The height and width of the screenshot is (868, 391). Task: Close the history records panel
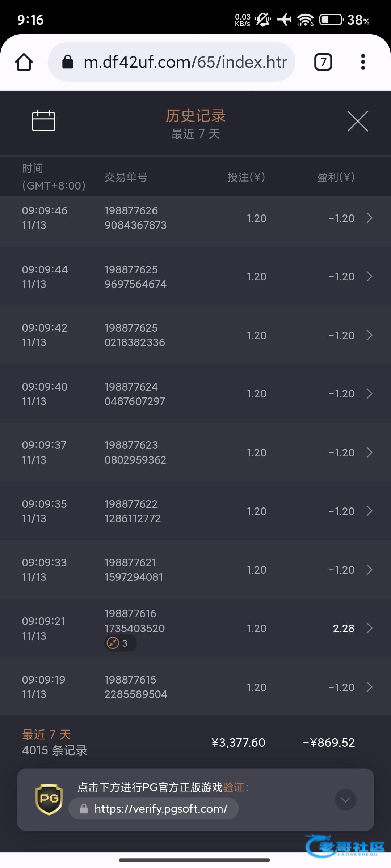[357, 122]
